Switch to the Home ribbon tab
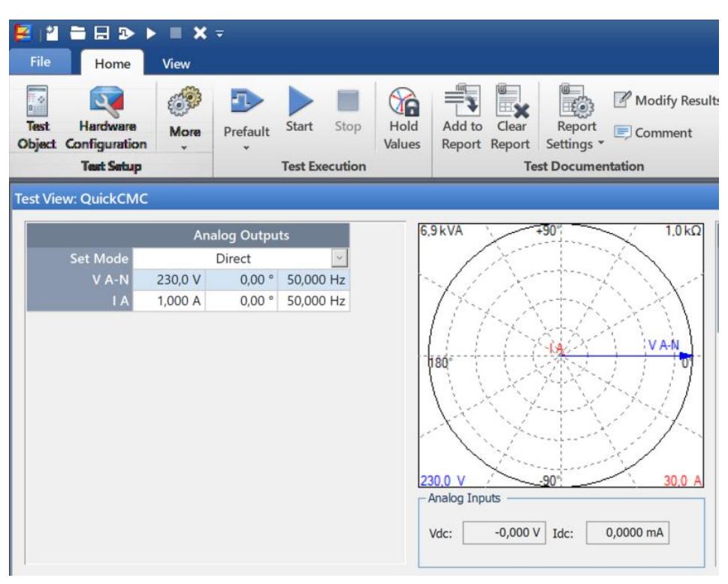Screen dimensions: 728x584 [113, 63]
